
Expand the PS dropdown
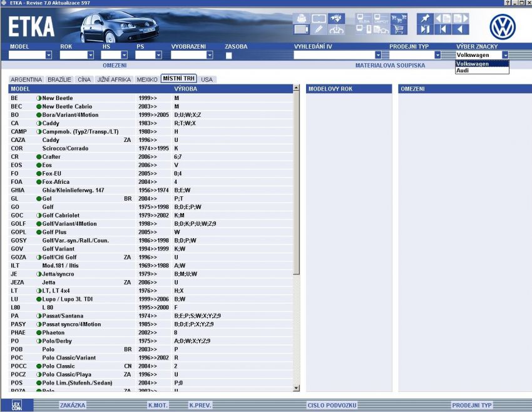pyautogui.click(x=158, y=55)
